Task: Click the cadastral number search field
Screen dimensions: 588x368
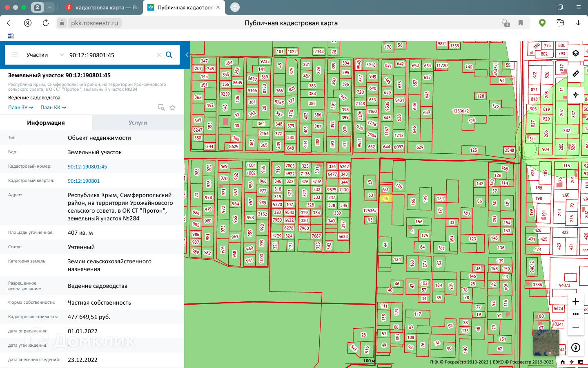Action: point(110,55)
